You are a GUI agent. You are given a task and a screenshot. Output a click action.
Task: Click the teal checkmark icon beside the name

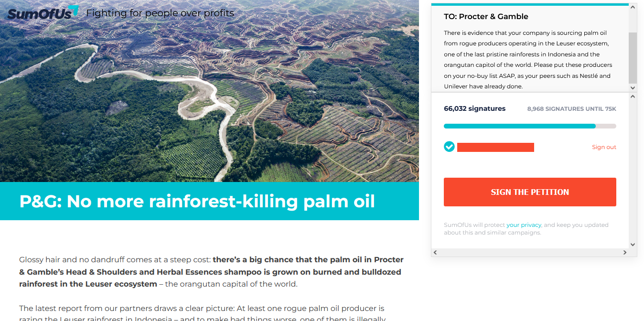pyautogui.click(x=449, y=147)
